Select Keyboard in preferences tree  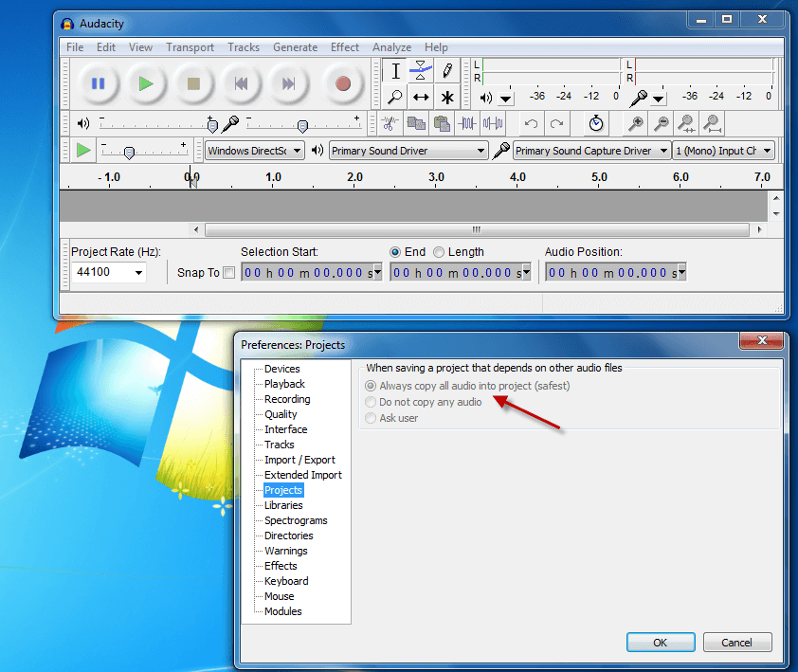pyautogui.click(x=286, y=581)
